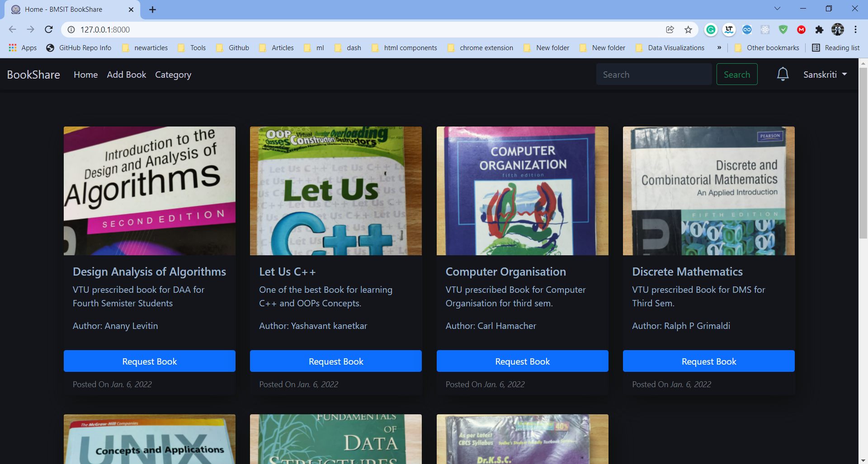Click the green Search button

tap(737, 75)
